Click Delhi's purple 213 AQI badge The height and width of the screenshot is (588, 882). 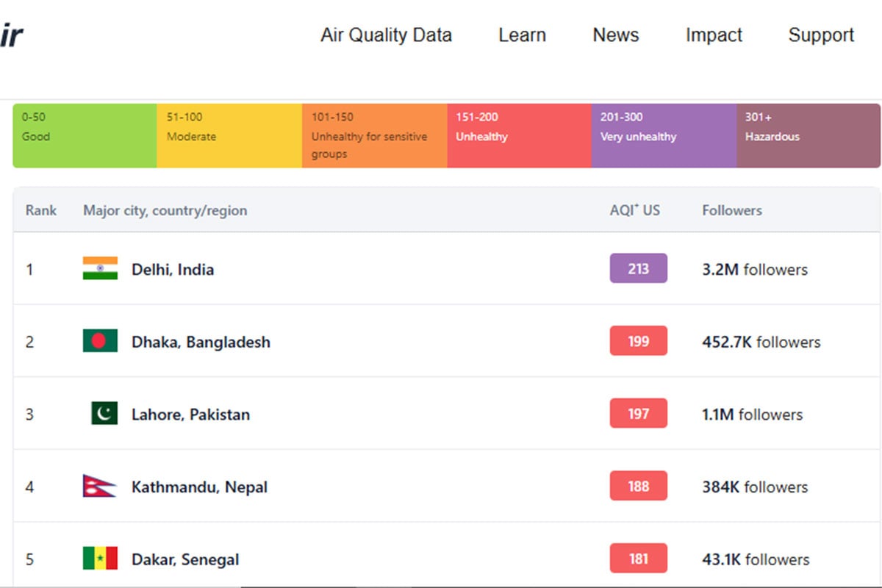638,269
